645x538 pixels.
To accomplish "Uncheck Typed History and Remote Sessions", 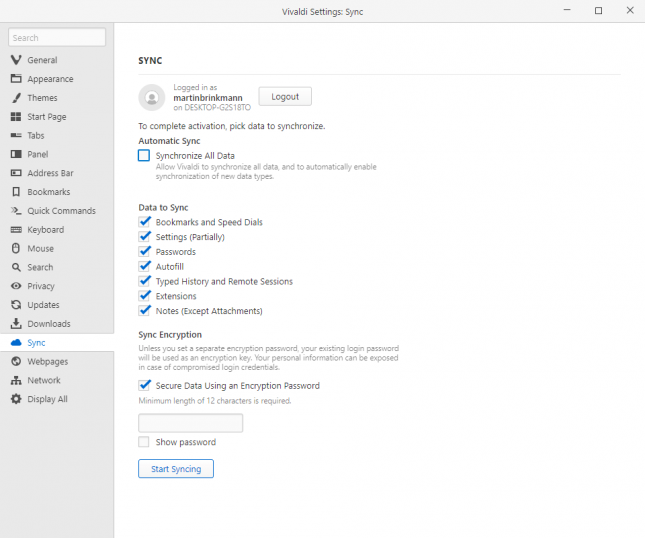I will [144, 281].
